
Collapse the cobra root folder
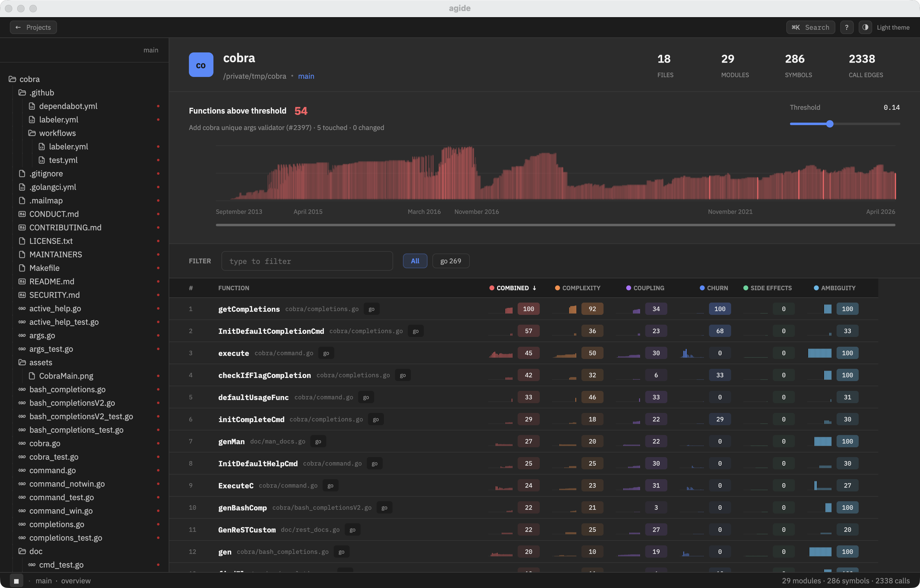[25, 79]
